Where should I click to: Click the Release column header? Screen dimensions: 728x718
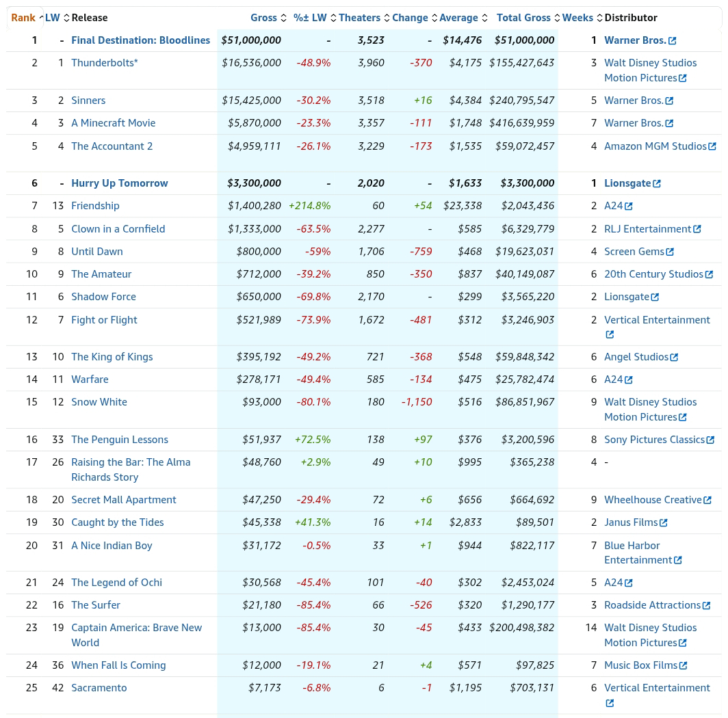pos(90,18)
